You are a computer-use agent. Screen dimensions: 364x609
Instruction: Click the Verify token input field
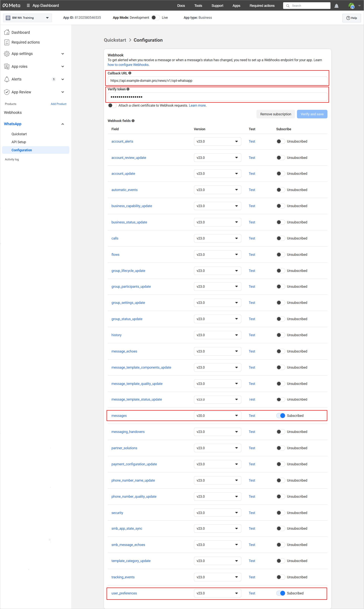(x=217, y=97)
